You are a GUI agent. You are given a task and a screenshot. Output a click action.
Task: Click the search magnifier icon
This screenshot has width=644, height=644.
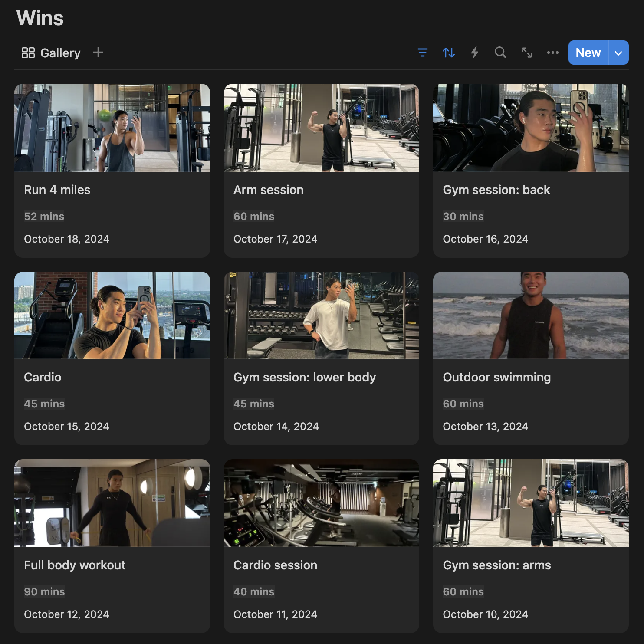(500, 53)
